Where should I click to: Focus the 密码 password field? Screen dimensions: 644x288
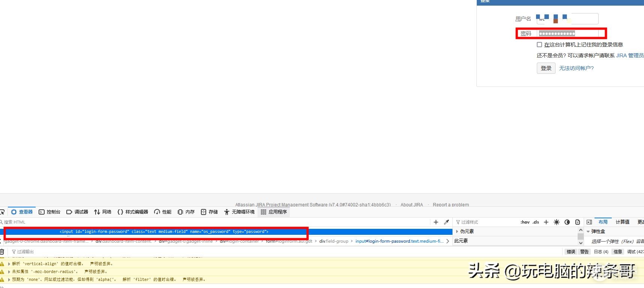point(568,33)
